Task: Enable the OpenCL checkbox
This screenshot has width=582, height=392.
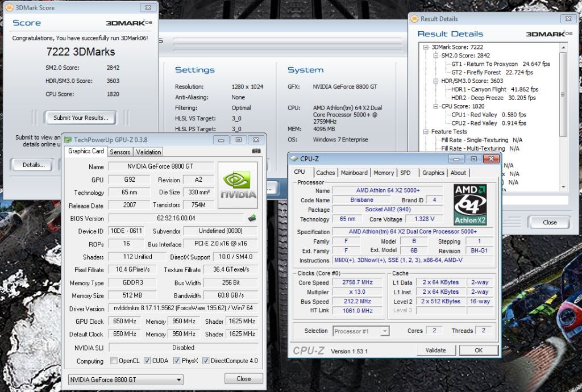Action: (x=114, y=361)
